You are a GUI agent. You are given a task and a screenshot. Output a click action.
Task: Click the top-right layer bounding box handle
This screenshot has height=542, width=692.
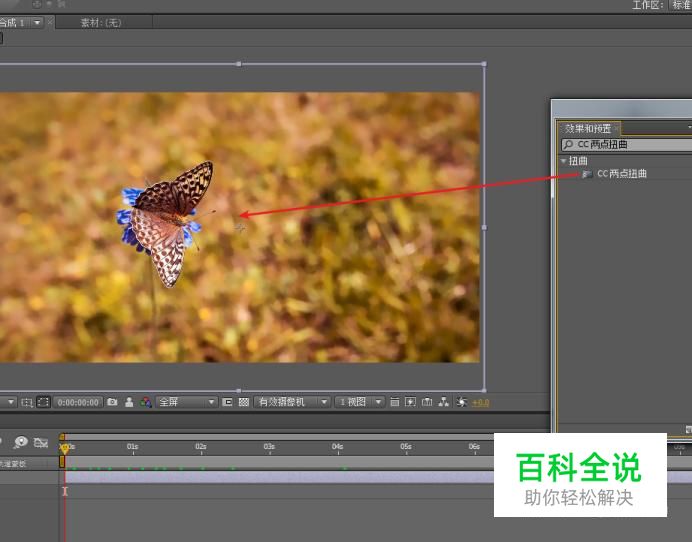click(484, 64)
